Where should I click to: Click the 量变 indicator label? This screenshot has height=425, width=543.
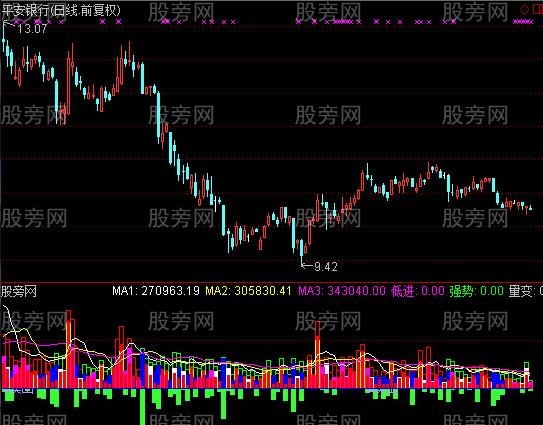point(525,291)
